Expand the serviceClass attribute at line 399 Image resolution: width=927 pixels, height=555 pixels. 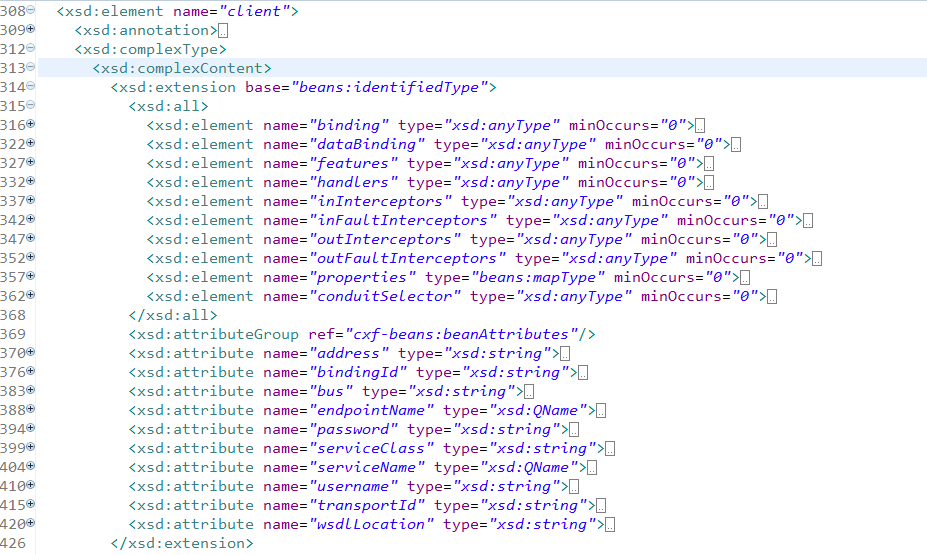point(30,446)
